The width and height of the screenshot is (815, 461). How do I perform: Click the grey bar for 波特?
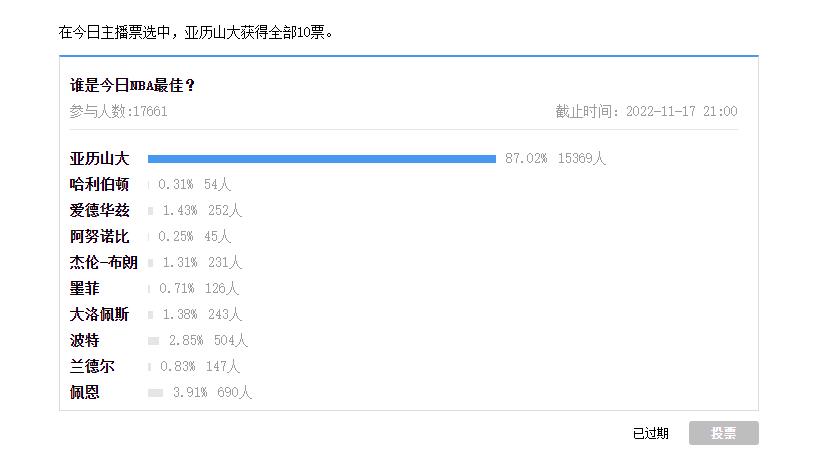pyautogui.click(x=153, y=340)
